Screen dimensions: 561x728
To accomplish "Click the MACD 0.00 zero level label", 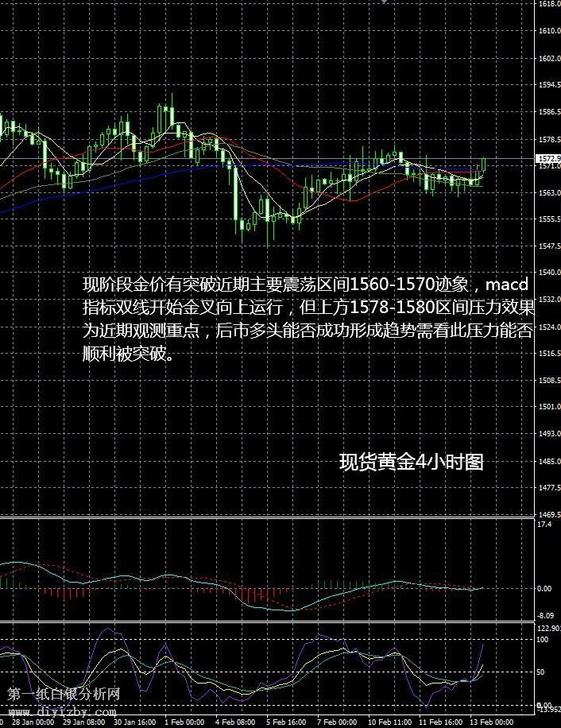I will pyautogui.click(x=544, y=589).
